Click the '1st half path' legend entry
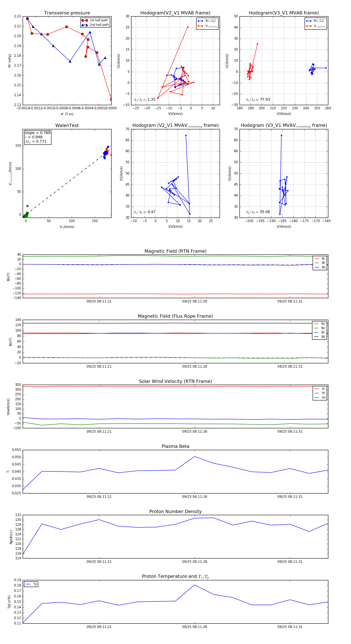The image size is (351, 644). point(98,20)
